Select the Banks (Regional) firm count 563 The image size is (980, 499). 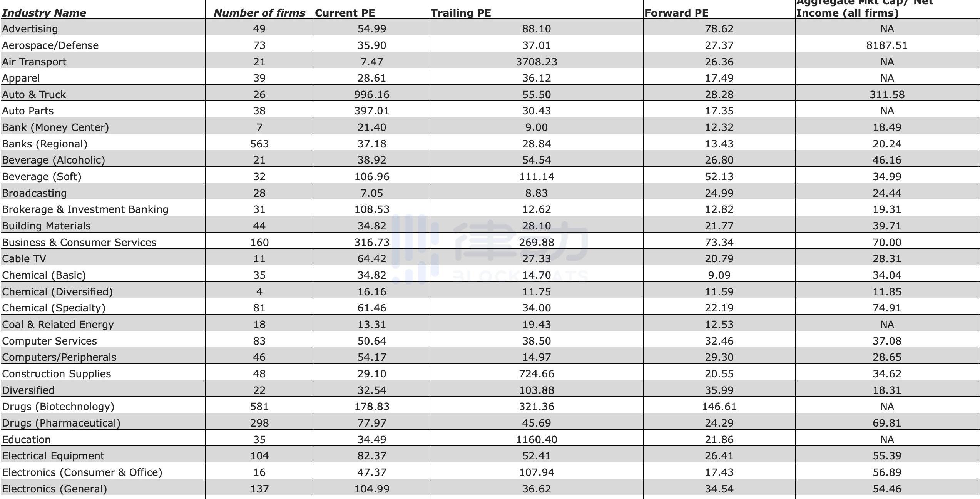[x=259, y=144]
